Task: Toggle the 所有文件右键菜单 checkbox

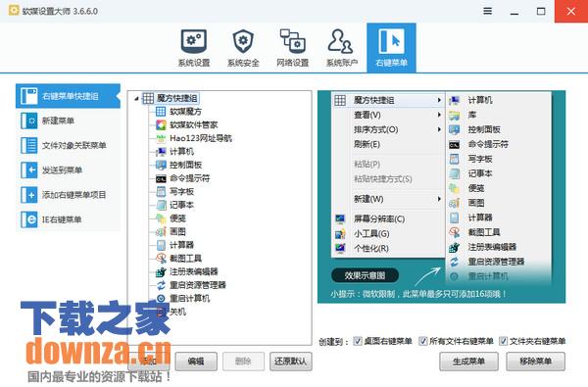Action: pos(423,341)
